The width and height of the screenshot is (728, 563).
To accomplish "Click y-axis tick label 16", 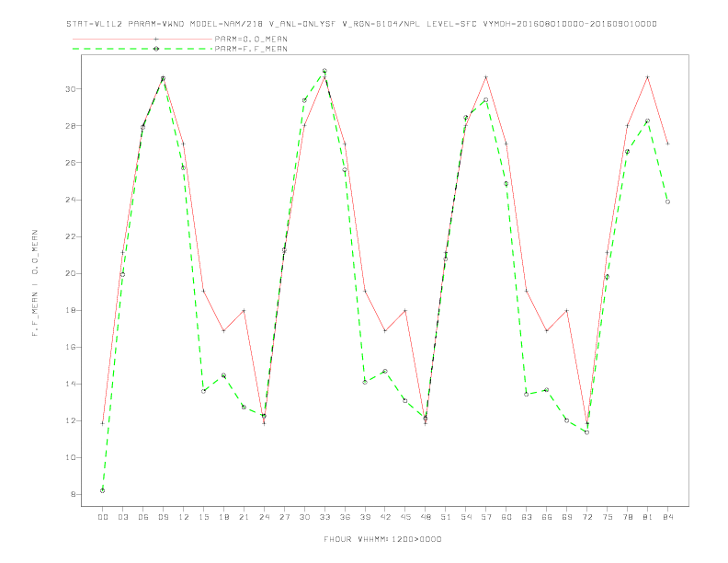I will tap(71, 347).
